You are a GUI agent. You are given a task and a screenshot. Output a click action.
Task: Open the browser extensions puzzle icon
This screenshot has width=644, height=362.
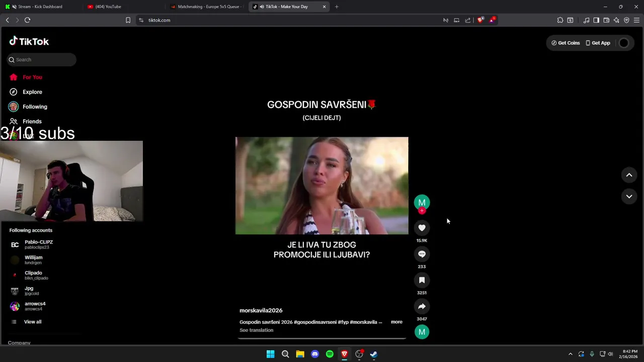coord(560,20)
